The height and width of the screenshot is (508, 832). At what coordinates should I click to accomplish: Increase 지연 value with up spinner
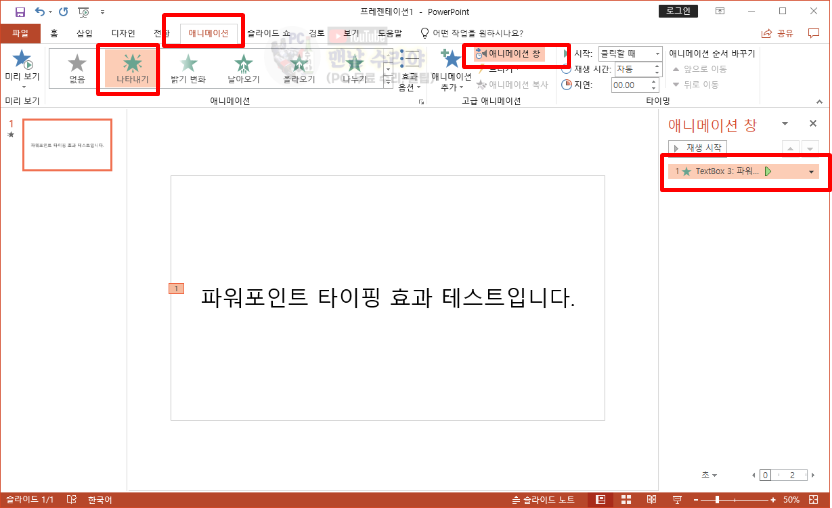[654, 82]
